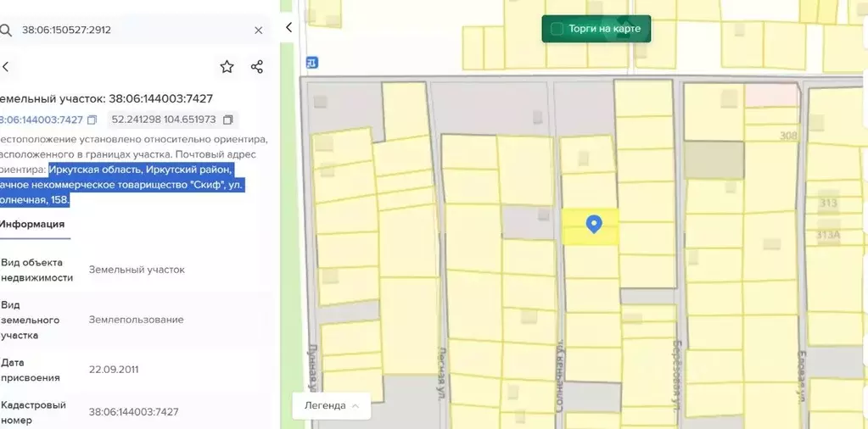Go back using the left arrow
Image resolution: width=868 pixels, height=429 pixels.
point(5,66)
